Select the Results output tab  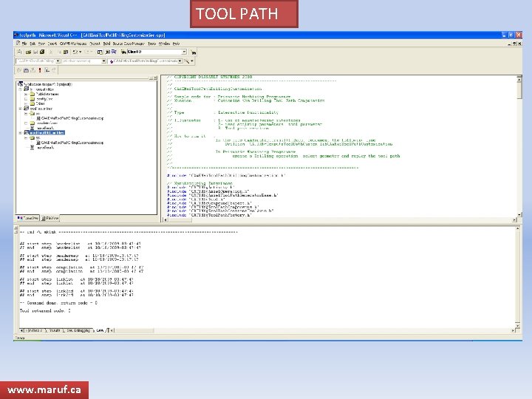tap(54, 330)
